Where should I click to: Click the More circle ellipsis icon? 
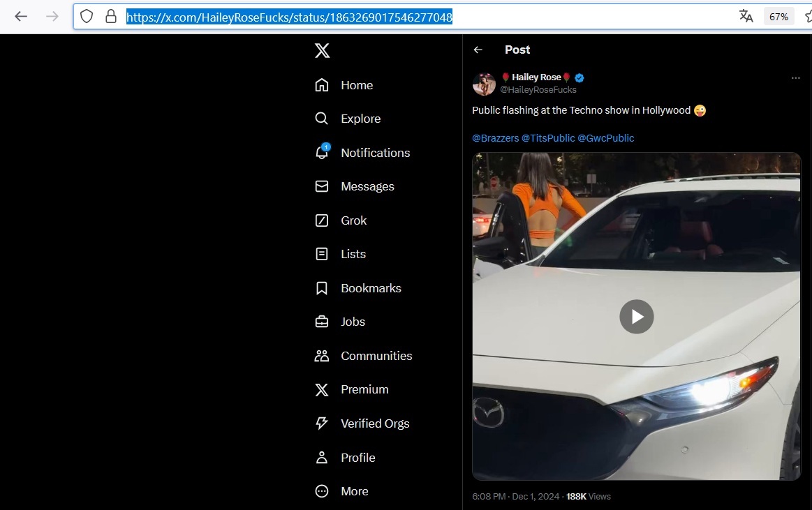(322, 491)
